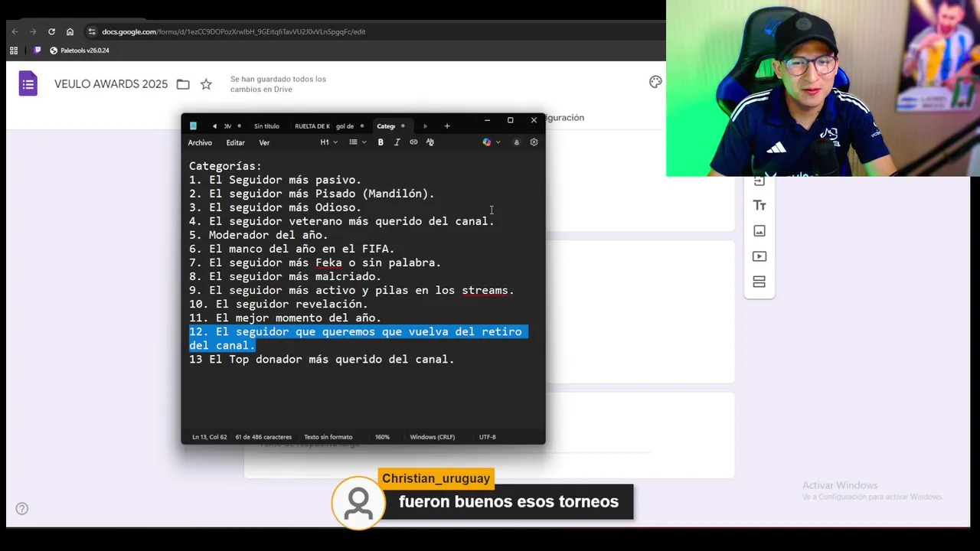Go forward in the browser
Viewport: 980px width, 551px height.
pyautogui.click(x=33, y=31)
